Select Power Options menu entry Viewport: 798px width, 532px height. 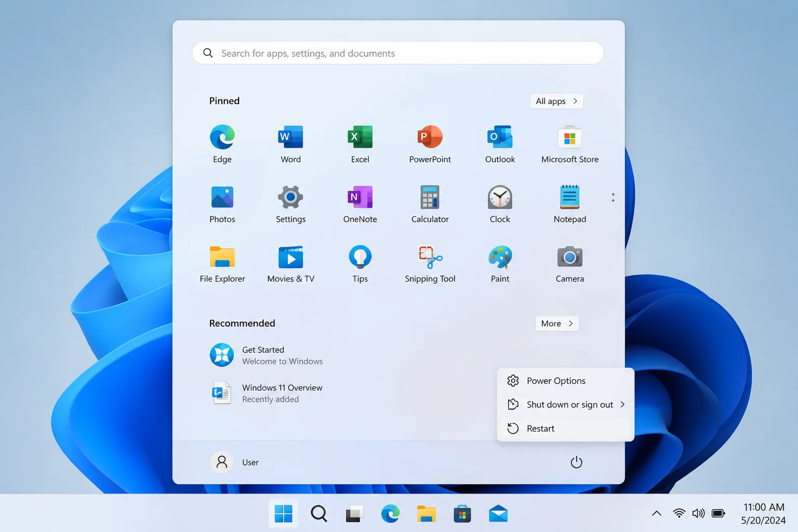(x=566, y=381)
